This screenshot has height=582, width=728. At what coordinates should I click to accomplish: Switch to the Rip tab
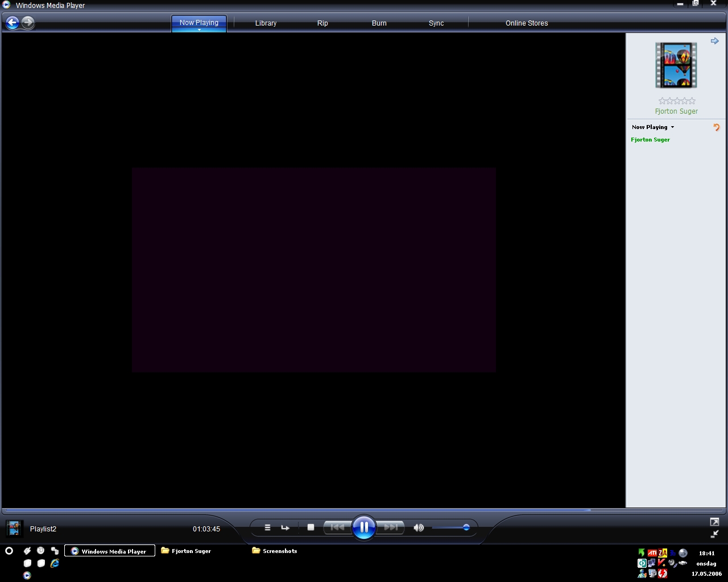tap(322, 23)
